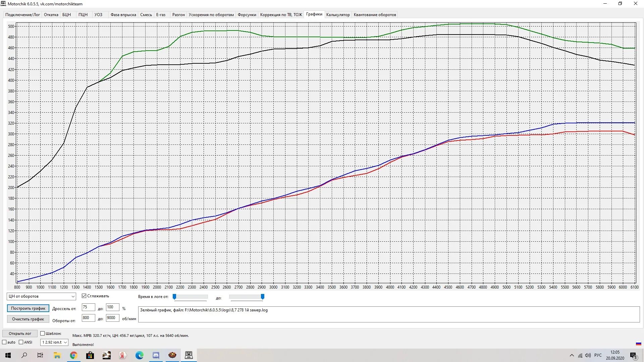Image resolution: width=644 pixels, height=362 pixels.
Task: Click the Дроссель до field with 100
Action: coord(112,307)
